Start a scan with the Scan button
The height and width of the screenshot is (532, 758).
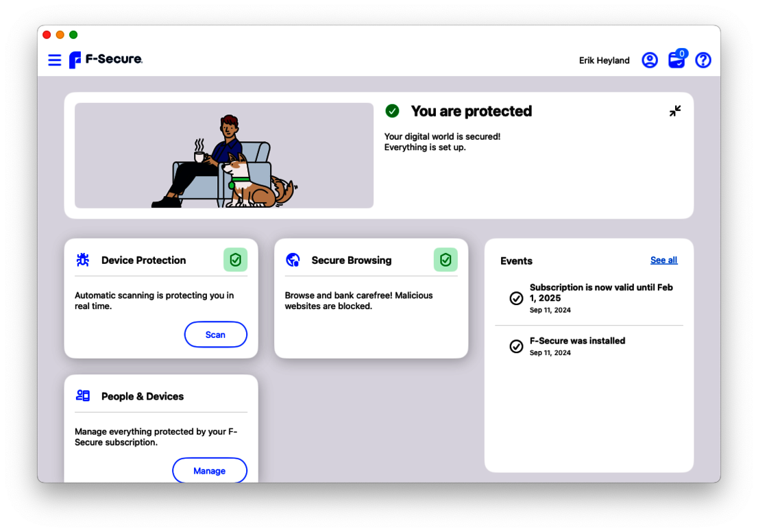click(215, 335)
